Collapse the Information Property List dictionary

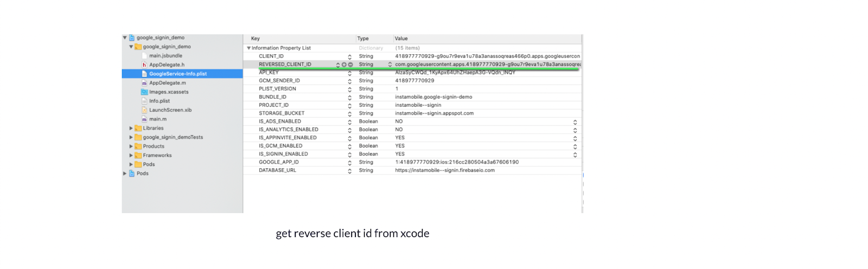click(x=248, y=48)
